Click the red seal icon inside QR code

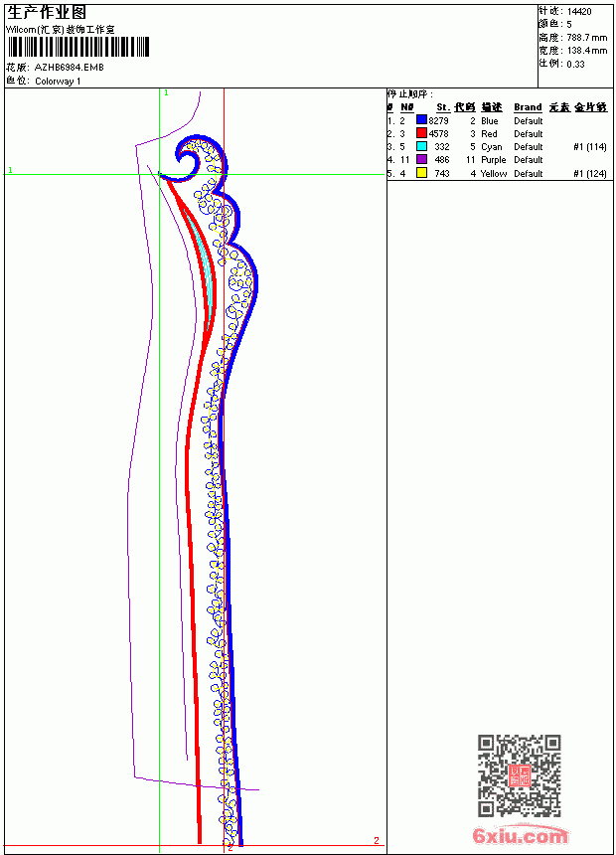point(520,775)
